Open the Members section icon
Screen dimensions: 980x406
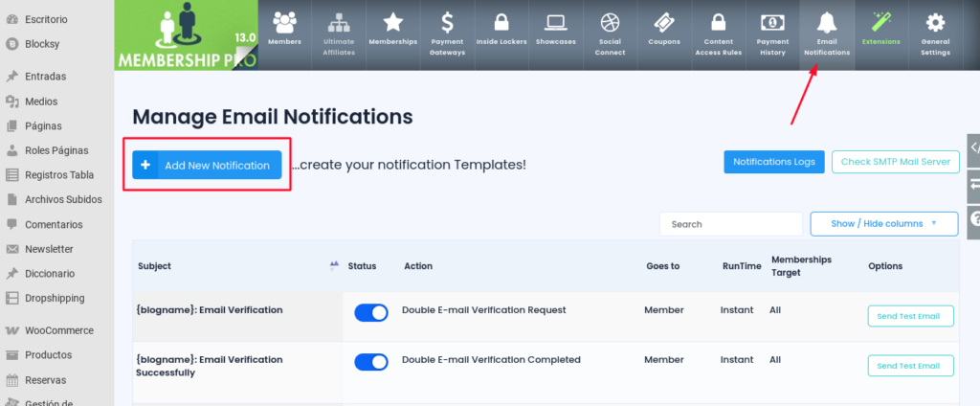284,23
